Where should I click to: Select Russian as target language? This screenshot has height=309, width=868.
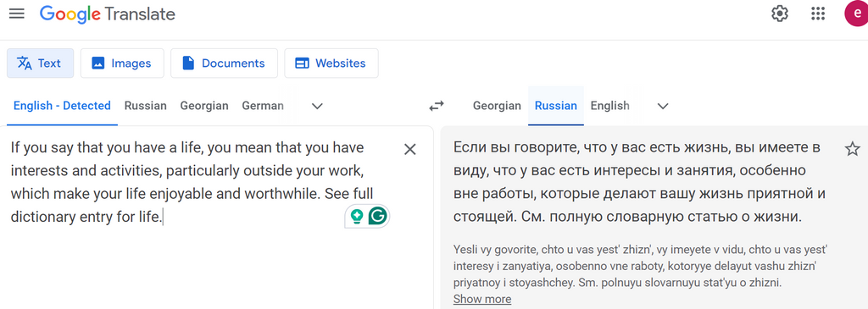tap(556, 106)
